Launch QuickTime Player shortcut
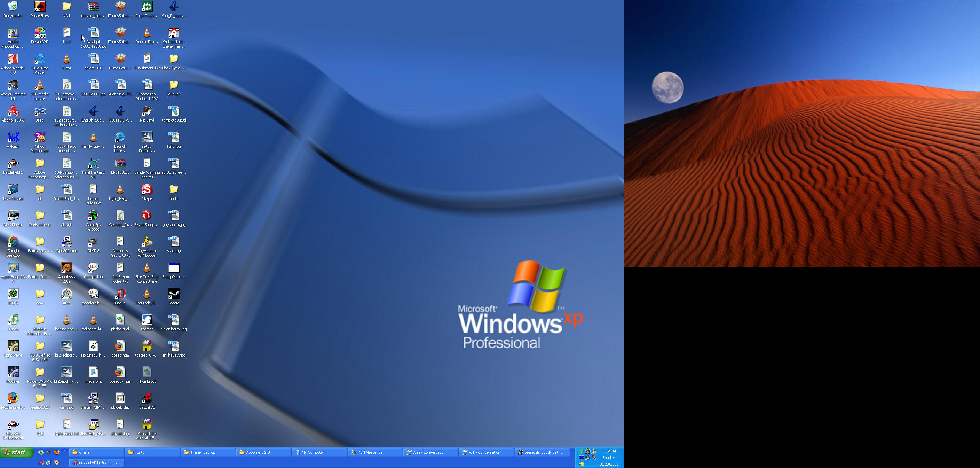Image resolution: width=980 pixels, height=468 pixels. 40,64
